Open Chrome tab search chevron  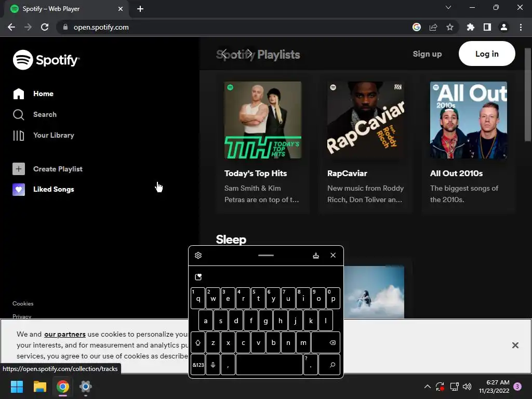click(x=448, y=7)
